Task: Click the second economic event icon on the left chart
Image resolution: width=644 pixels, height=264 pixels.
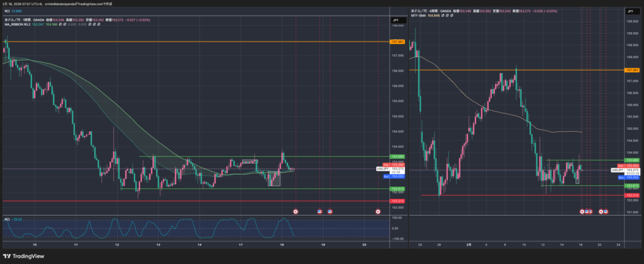Action: point(319,211)
